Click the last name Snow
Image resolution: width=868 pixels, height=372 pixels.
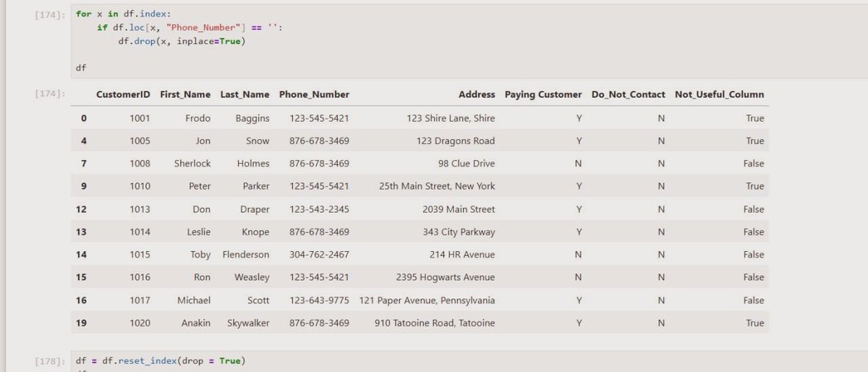pyautogui.click(x=258, y=141)
